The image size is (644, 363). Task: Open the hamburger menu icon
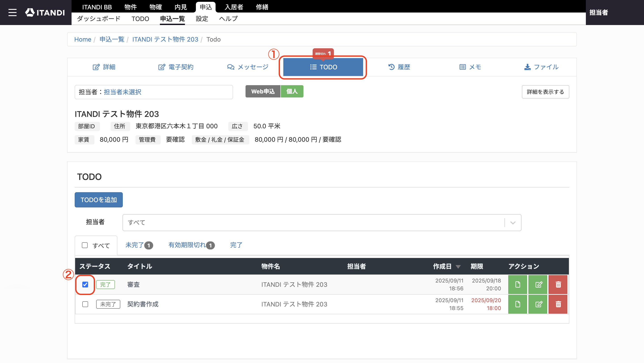(x=13, y=13)
